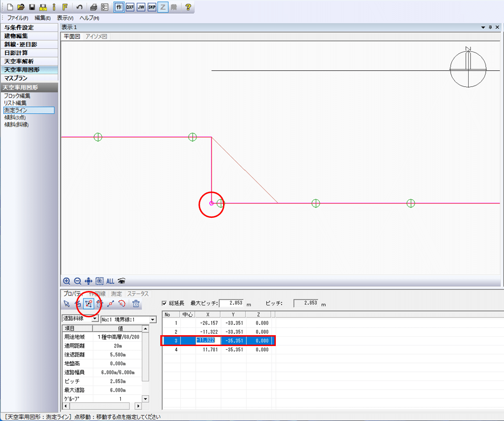Toggle the 作 drawing mode button

point(119,7)
